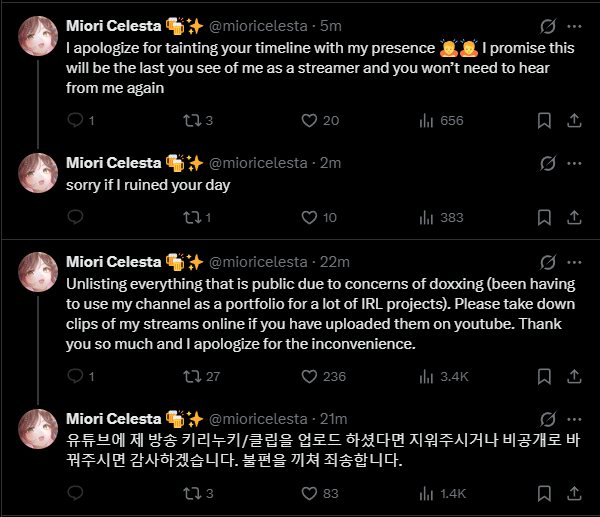
Task: Open three-dot menu on 22m tweet
Action: coord(574,262)
